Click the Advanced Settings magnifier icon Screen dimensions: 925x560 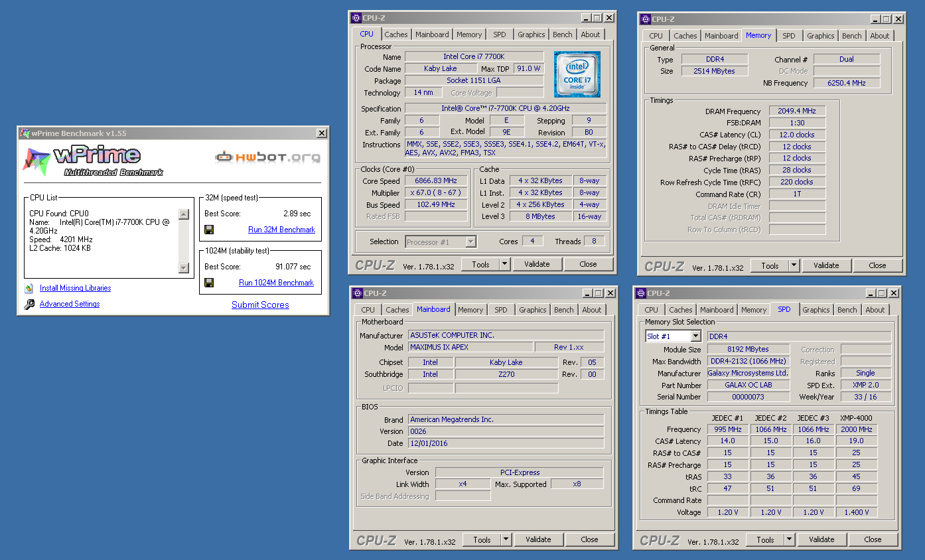(29, 305)
